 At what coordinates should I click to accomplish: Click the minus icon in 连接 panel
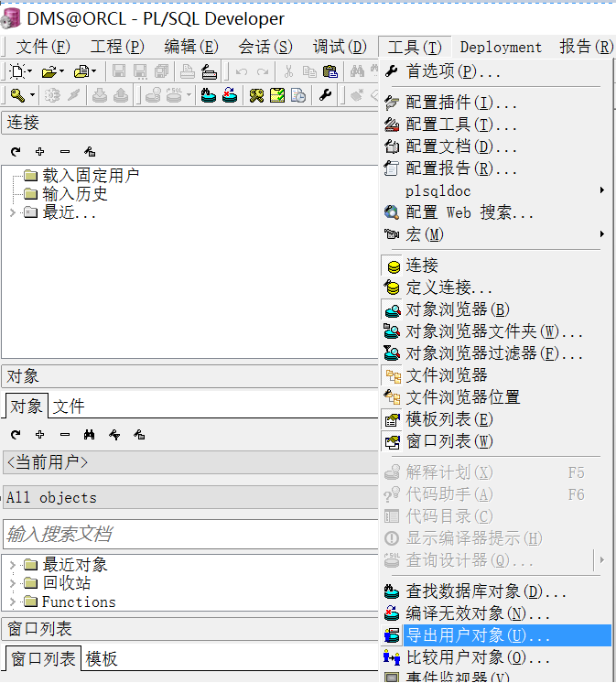click(65, 152)
